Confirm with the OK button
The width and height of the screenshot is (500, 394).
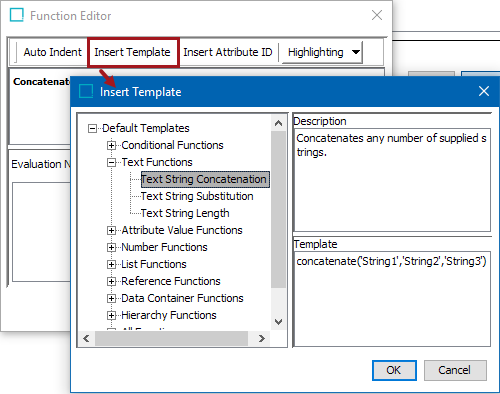click(x=394, y=370)
